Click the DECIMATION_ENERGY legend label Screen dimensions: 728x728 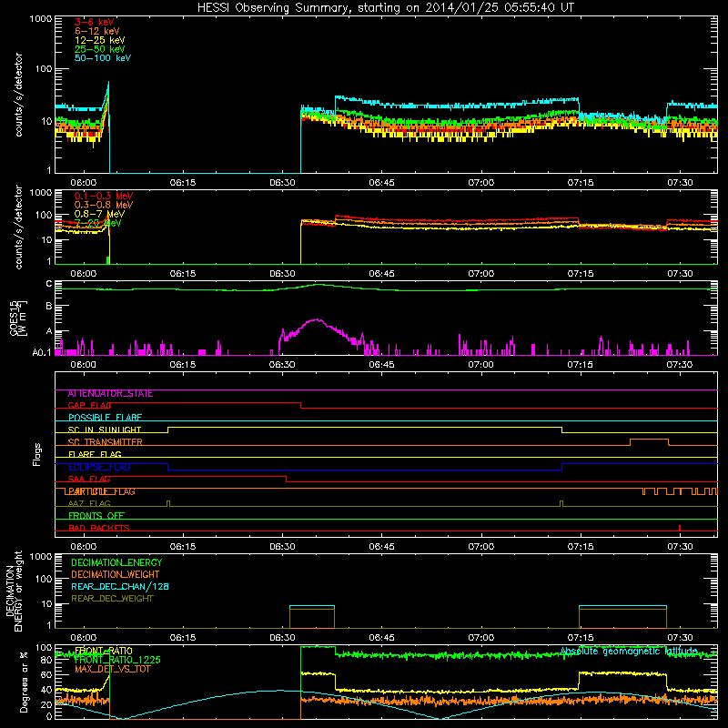[116, 562]
